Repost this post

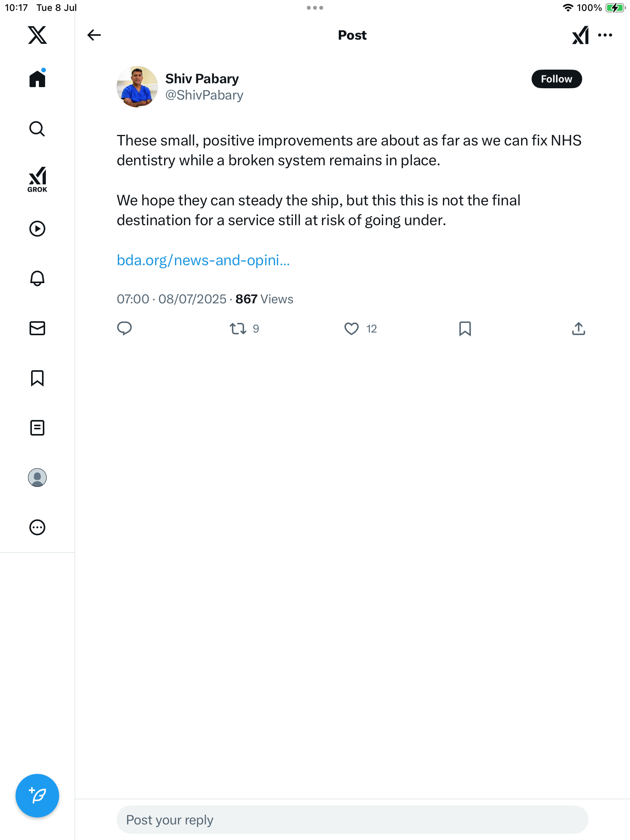pyautogui.click(x=238, y=329)
